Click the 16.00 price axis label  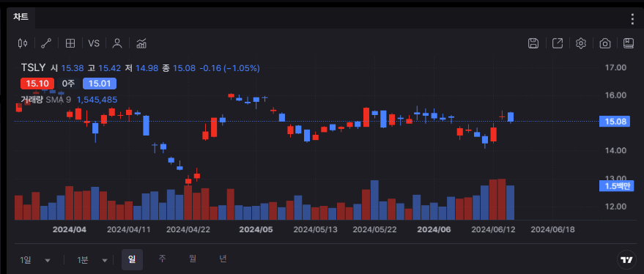[616, 95]
